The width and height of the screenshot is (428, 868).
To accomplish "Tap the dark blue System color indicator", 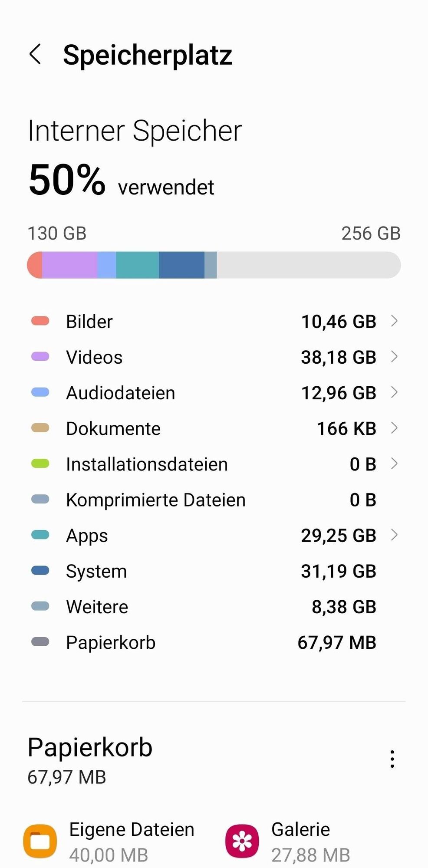I will pos(40,570).
